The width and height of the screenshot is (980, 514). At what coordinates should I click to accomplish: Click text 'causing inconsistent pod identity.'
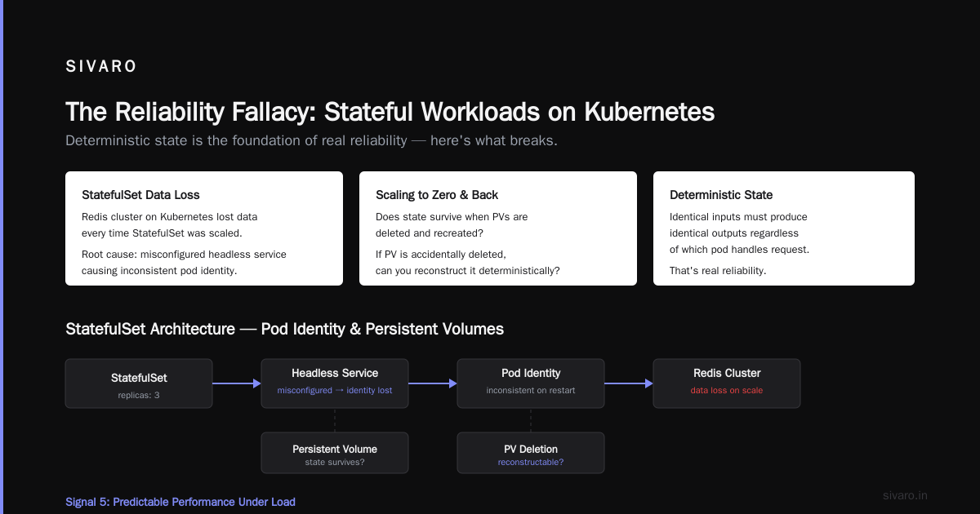click(159, 271)
